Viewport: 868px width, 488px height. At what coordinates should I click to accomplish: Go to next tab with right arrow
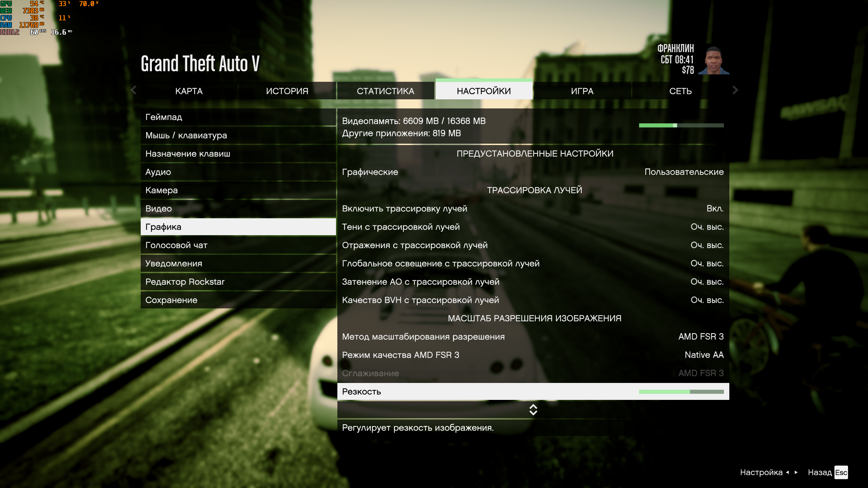[735, 90]
